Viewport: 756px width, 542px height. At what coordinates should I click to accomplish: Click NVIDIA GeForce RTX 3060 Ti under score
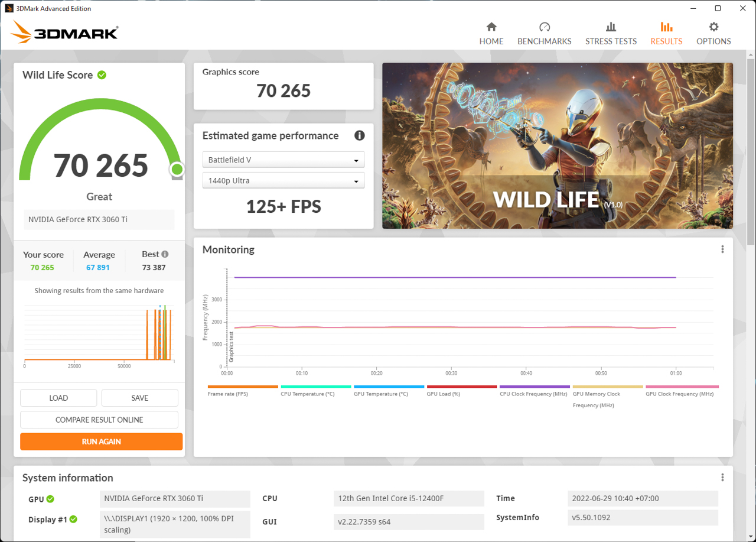click(x=99, y=219)
